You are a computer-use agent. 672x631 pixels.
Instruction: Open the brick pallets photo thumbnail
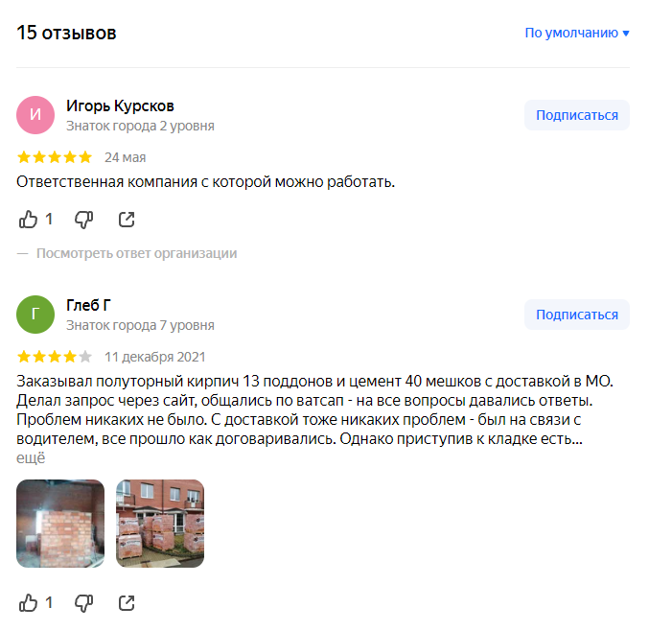tap(160, 524)
